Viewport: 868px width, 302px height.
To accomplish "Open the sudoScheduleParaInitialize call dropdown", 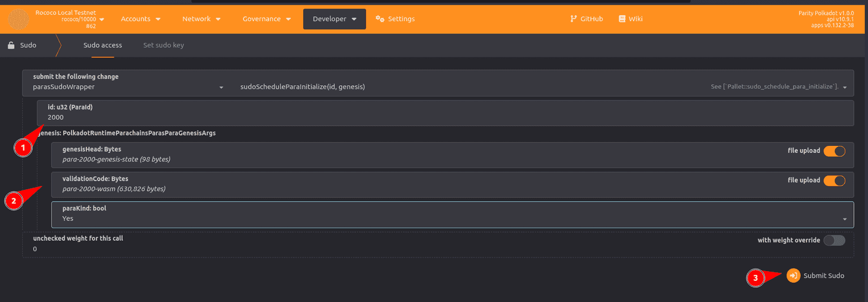I will click(544, 87).
